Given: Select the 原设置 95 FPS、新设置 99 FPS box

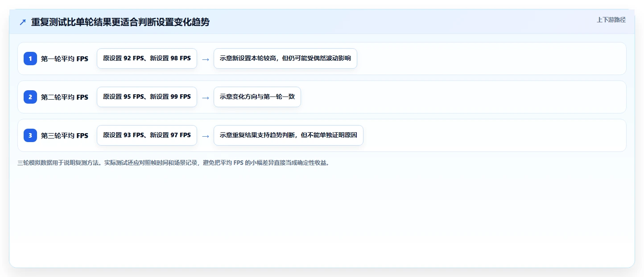Looking at the screenshot, I should click(147, 97).
